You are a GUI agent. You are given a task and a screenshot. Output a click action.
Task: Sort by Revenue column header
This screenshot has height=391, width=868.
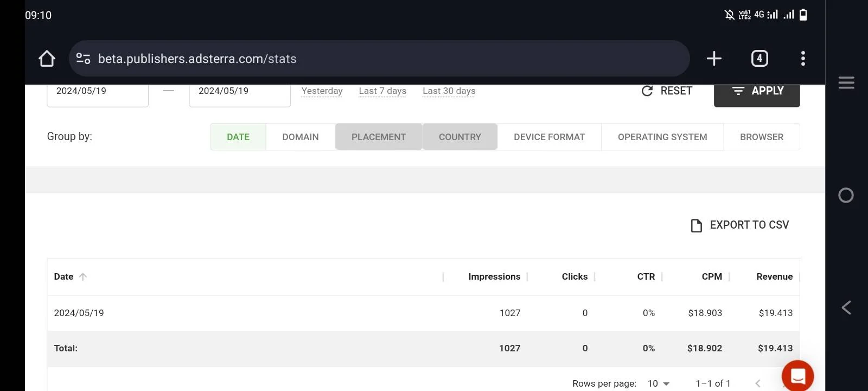click(775, 277)
